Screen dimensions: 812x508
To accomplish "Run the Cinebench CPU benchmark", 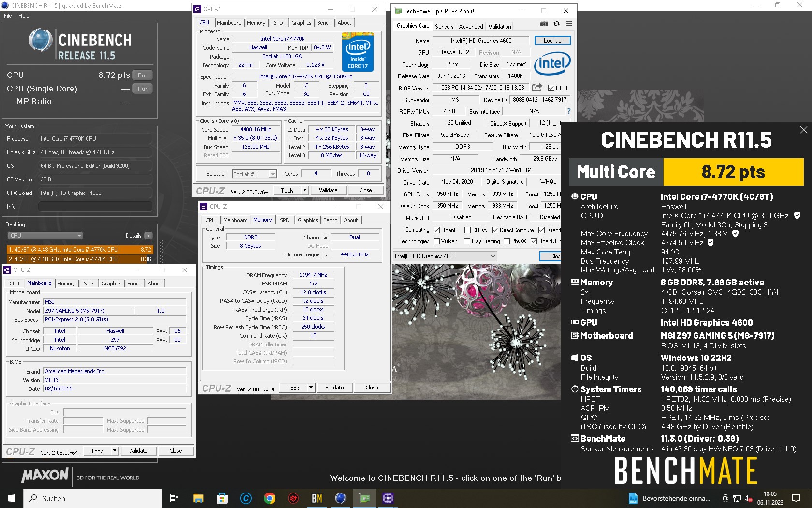I will click(143, 75).
